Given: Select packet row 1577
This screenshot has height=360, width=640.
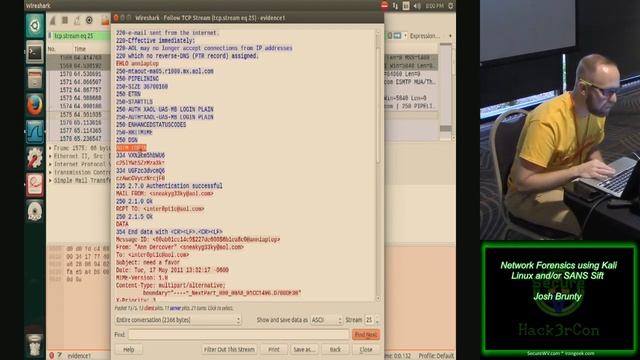Looking at the screenshot, I should (79, 131).
